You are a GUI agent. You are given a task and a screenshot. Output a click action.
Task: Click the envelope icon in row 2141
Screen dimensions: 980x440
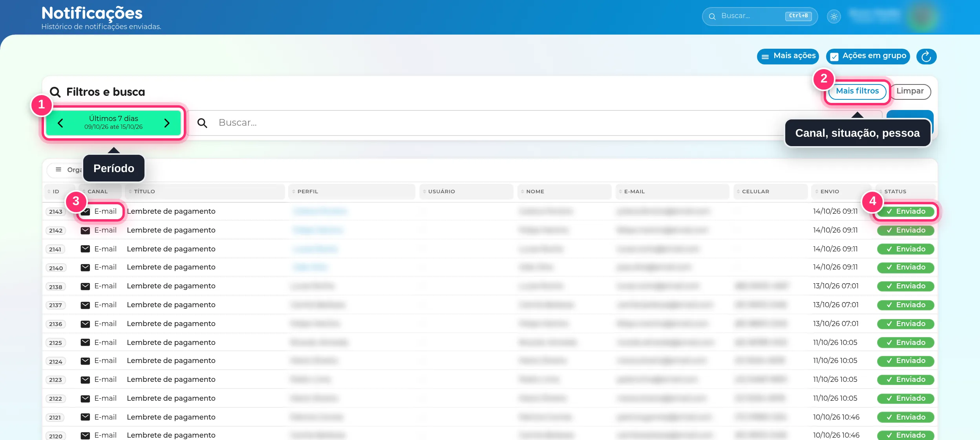tap(85, 249)
